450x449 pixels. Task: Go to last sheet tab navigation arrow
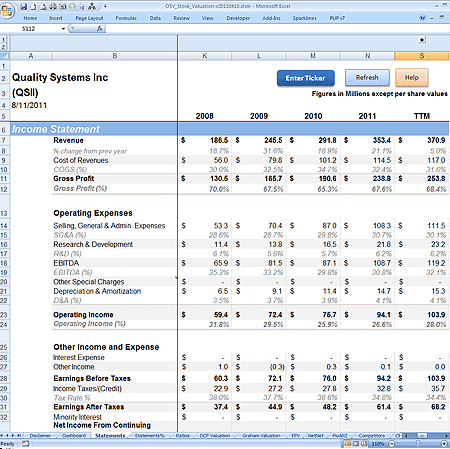(x=19, y=435)
